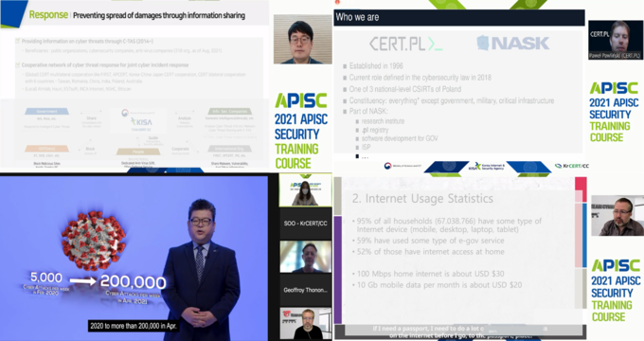Screen dimensions: 644x341
Task: Click the KISA logo in the diagram
Action: coord(141,122)
